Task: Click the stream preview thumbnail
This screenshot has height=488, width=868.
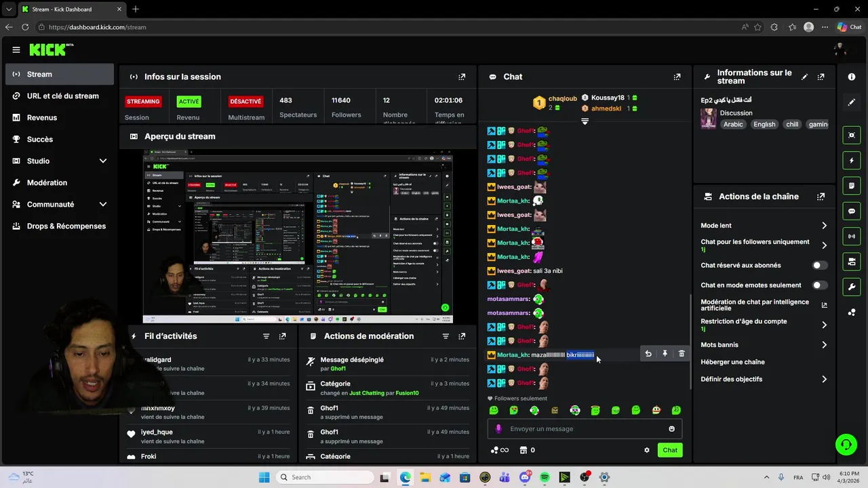Action: [x=298, y=237]
